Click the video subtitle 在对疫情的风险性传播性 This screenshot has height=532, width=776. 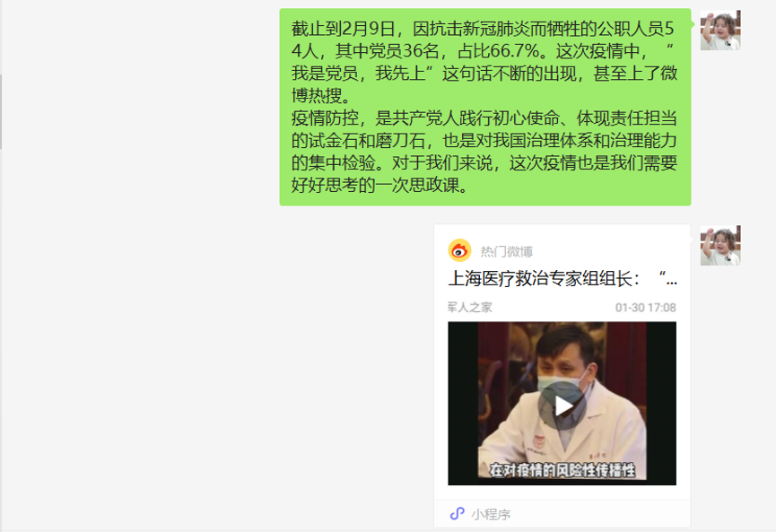pos(562,469)
